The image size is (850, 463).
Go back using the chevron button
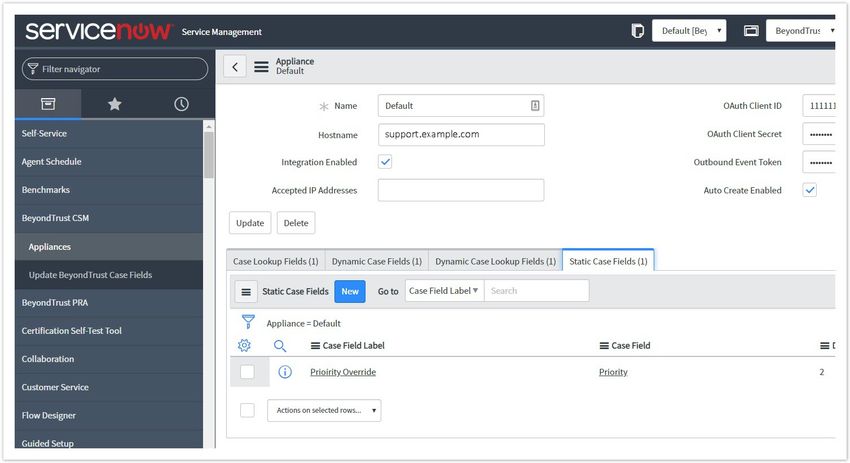pos(235,67)
